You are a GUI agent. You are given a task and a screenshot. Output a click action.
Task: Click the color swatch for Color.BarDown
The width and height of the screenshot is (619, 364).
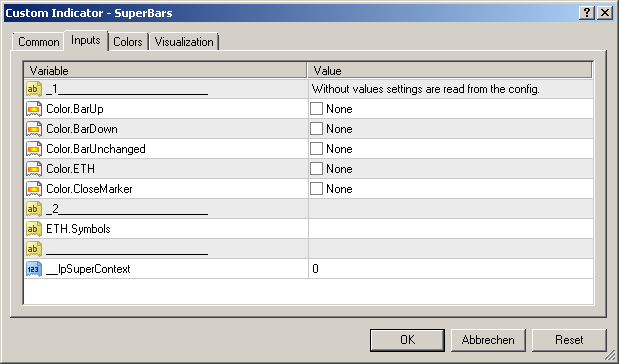[x=316, y=129]
